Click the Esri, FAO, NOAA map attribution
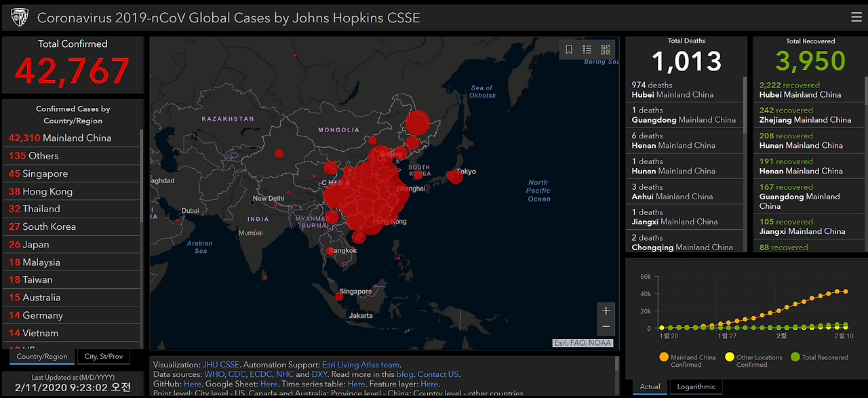868x398 pixels. (583, 343)
